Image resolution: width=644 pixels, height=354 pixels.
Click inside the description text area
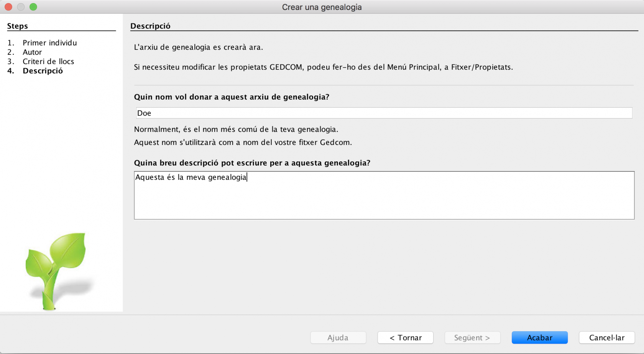tap(384, 195)
